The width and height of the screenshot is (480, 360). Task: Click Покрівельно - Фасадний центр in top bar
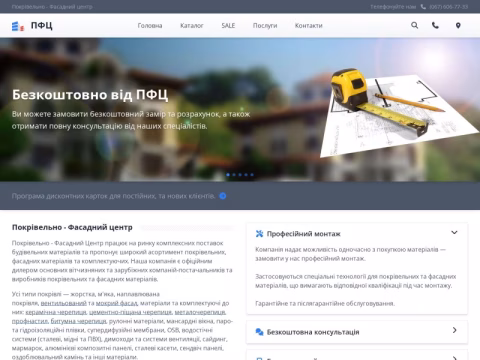52,7
